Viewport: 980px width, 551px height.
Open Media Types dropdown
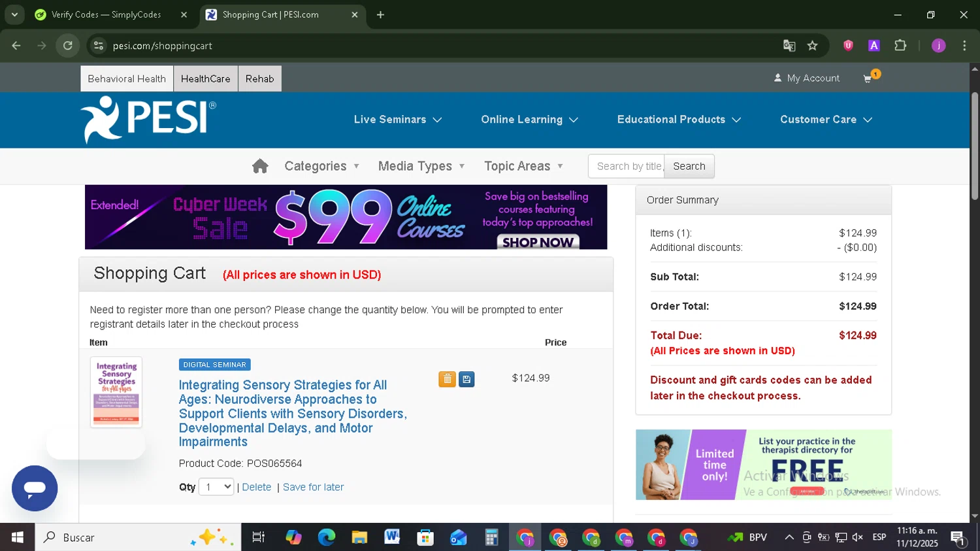[421, 166]
